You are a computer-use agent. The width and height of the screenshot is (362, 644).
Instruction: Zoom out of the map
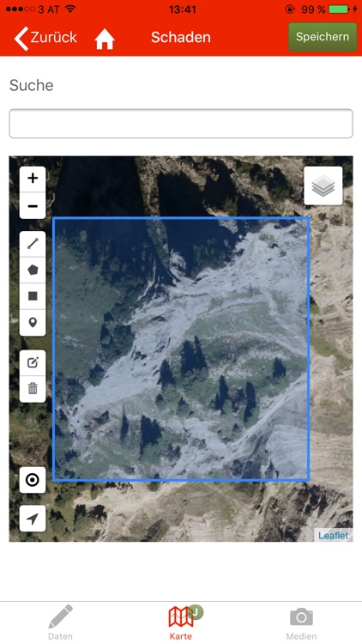(33, 205)
